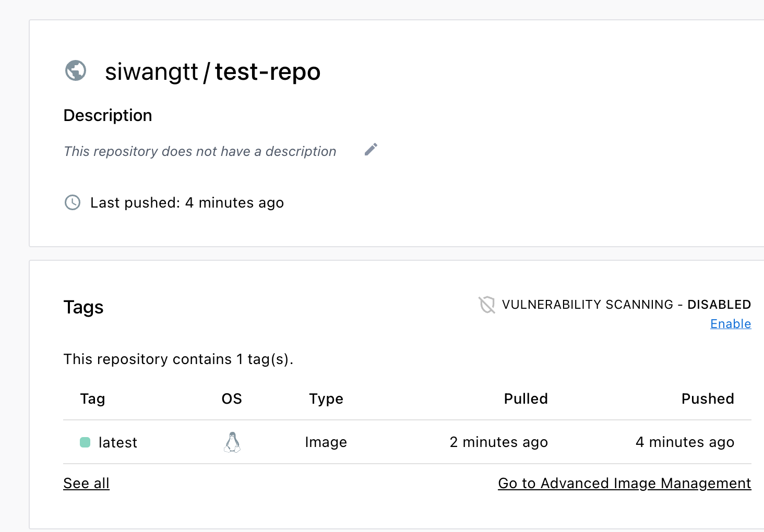Click the Pushed column header
This screenshot has height=532, width=764.
tap(707, 399)
